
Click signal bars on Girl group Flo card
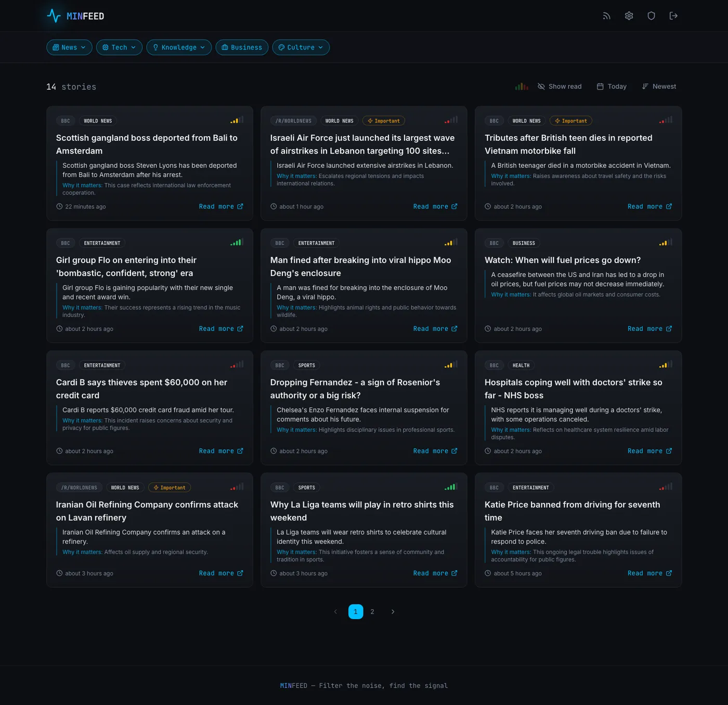point(237,242)
